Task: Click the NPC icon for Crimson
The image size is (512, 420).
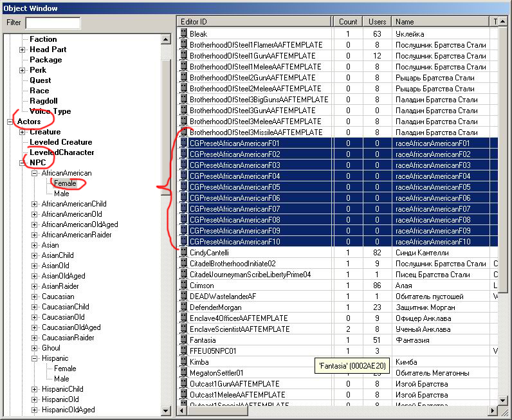Action: (x=184, y=286)
